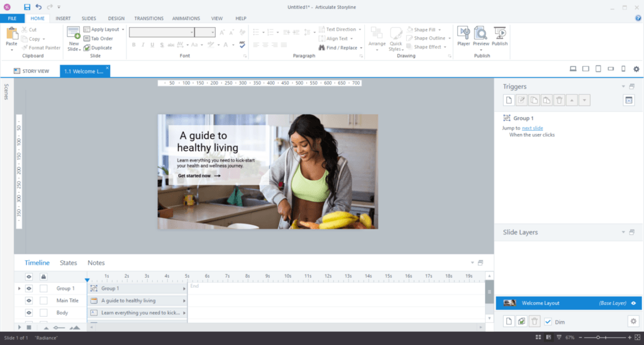644x345 pixels.
Task: Switch to Story View
Action: tap(31, 71)
